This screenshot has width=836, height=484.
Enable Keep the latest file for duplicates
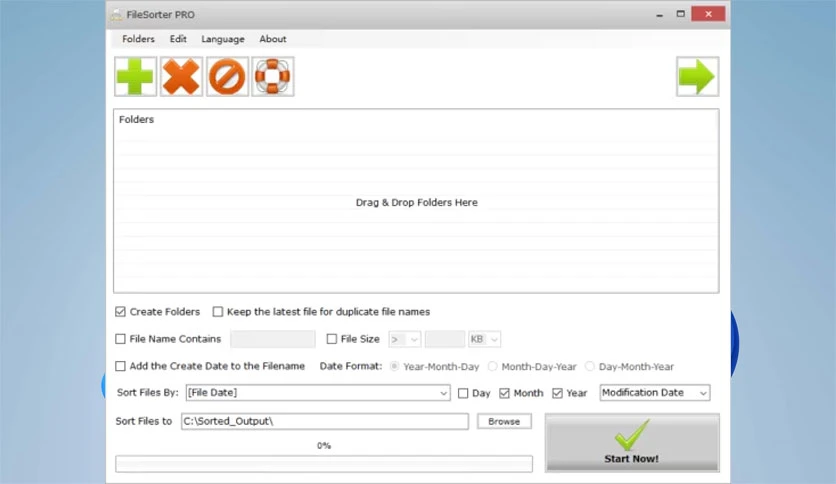click(x=218, y=312)
